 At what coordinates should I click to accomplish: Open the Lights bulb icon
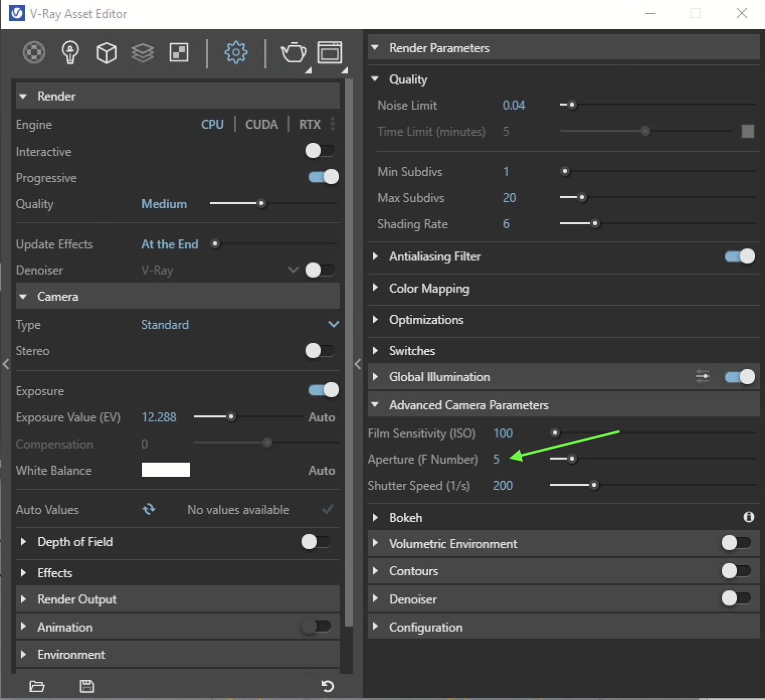pos(70,52)
